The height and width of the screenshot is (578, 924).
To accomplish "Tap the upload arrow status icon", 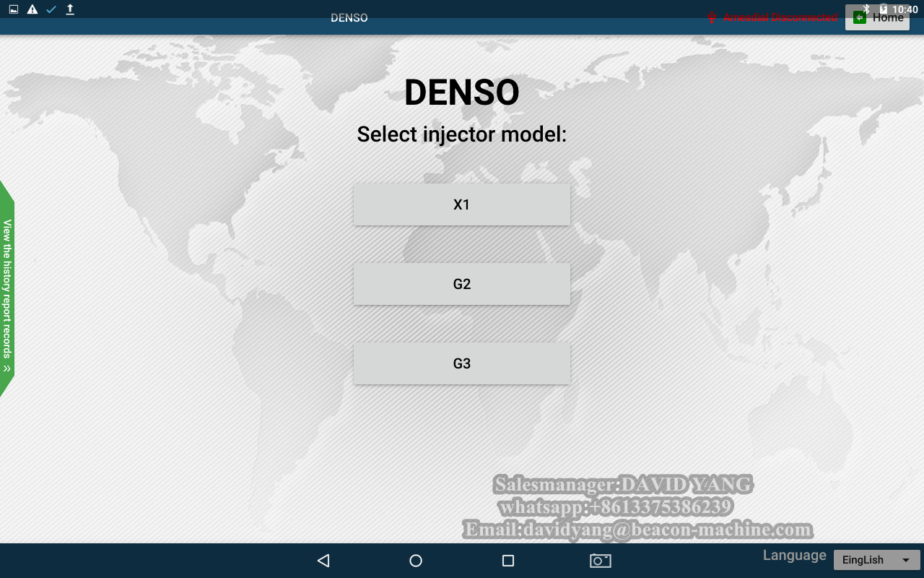I will 70,9.
